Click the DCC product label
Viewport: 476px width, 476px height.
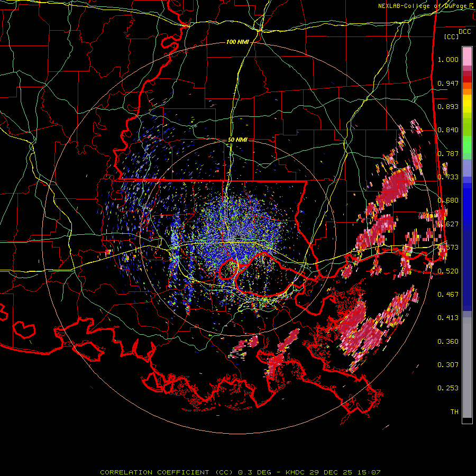[x=464, y=32]
